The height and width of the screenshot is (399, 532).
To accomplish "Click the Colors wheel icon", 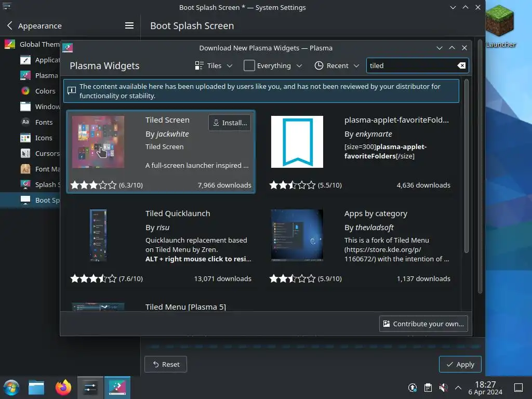I will pos(25,91).
